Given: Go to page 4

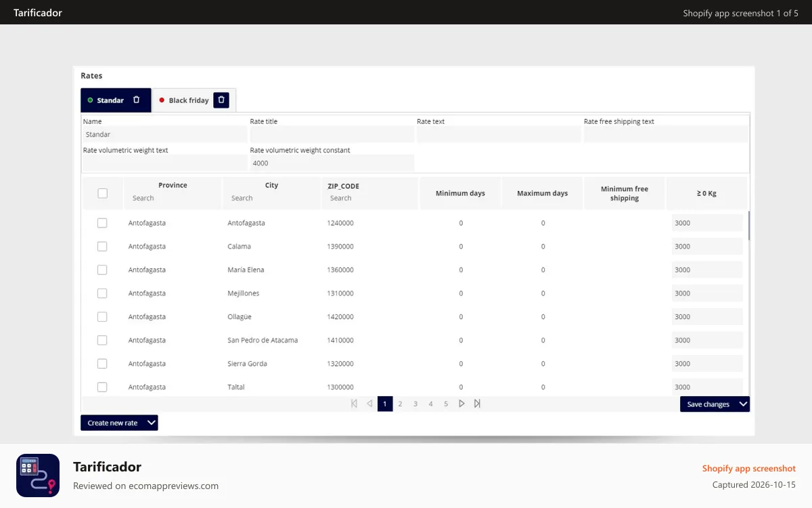Looking at the screenshot, I should [430, 404].
